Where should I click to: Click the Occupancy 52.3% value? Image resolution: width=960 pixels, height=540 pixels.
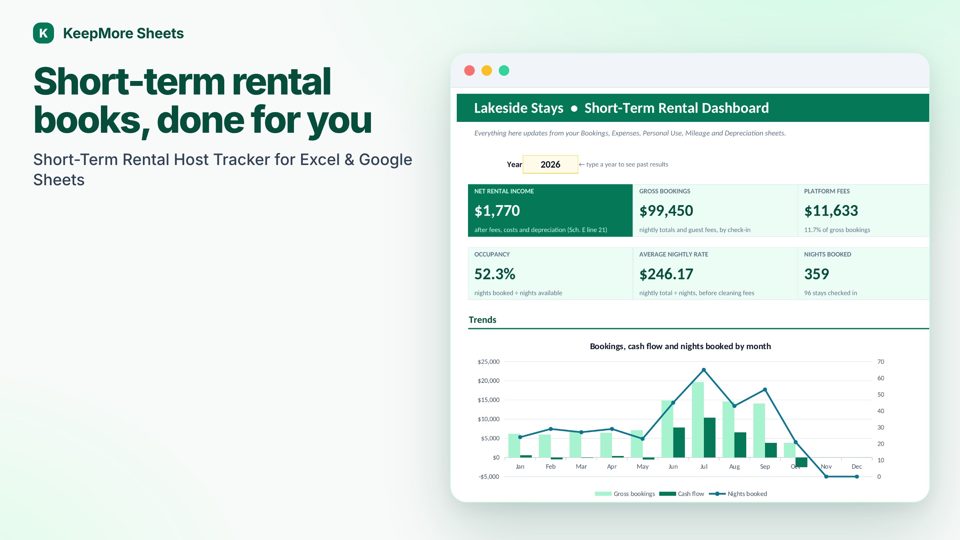point(495,274)
